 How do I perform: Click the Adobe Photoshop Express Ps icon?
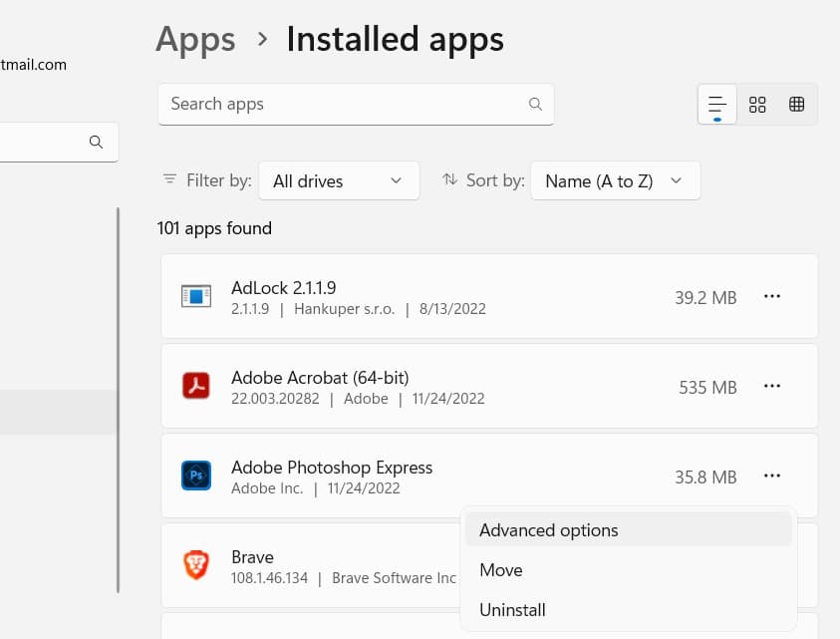[196, 476]
